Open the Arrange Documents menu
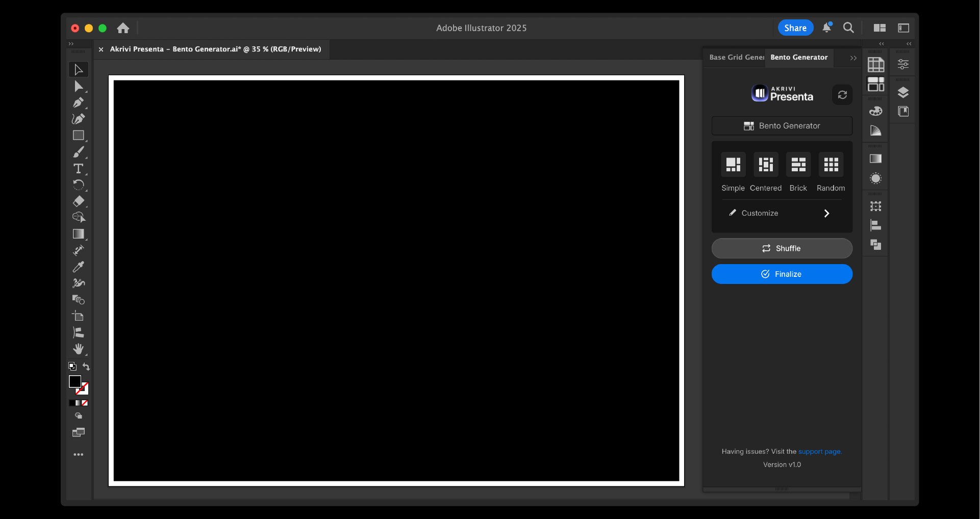Viewport: 980px width, 519px height. tap(880, 28)
